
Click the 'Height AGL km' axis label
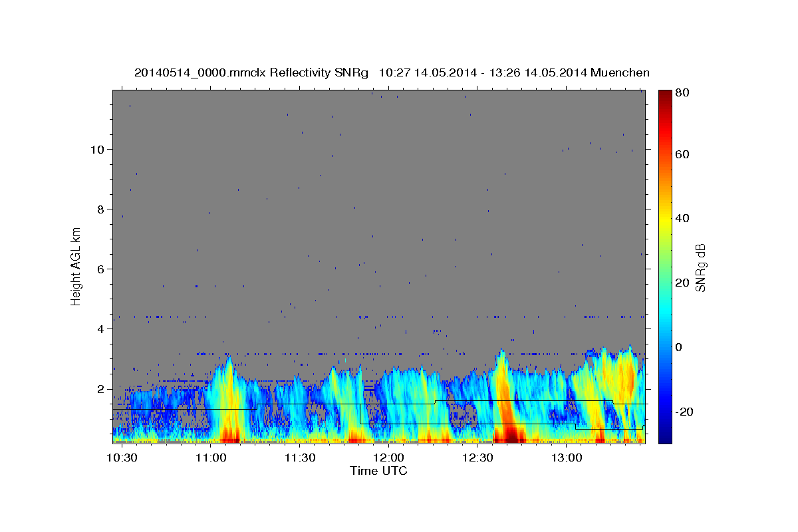click(x=76, y=266)
